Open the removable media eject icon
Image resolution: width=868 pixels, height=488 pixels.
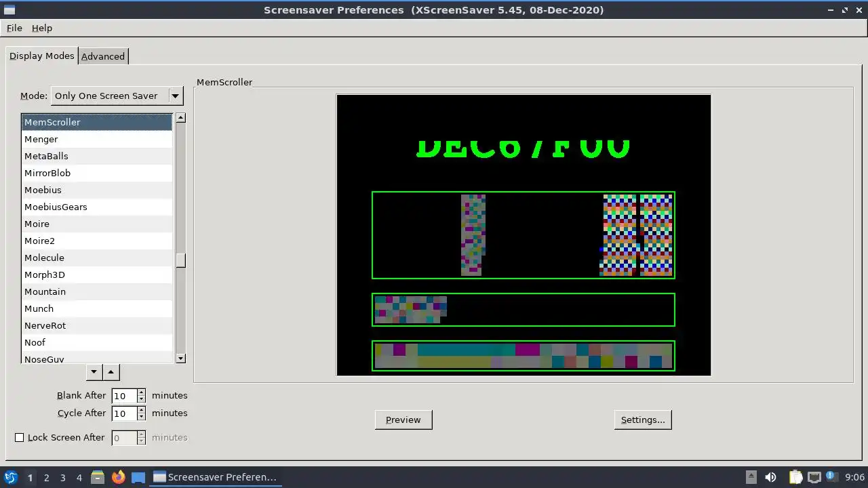[751, 477]
